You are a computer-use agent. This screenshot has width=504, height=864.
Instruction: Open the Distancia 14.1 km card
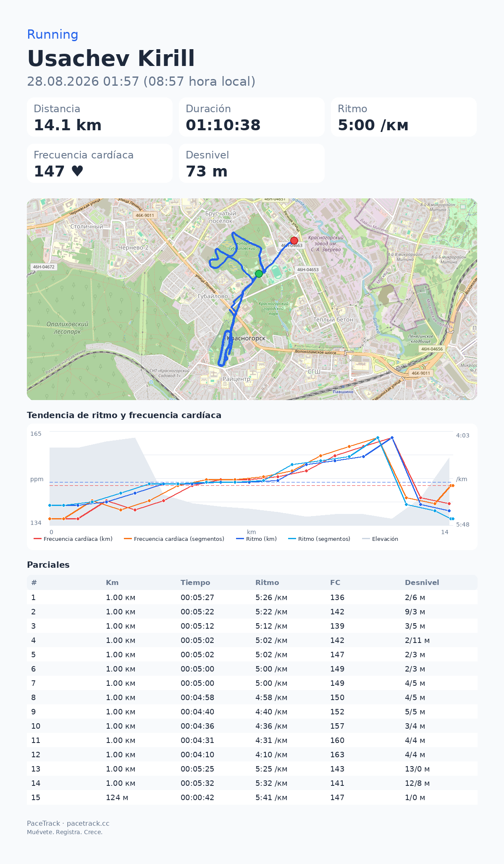click(x=100, y=117)
